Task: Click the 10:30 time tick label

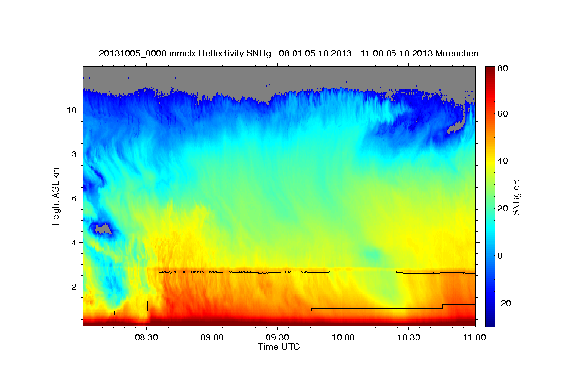Action: [x=409, y=338]
